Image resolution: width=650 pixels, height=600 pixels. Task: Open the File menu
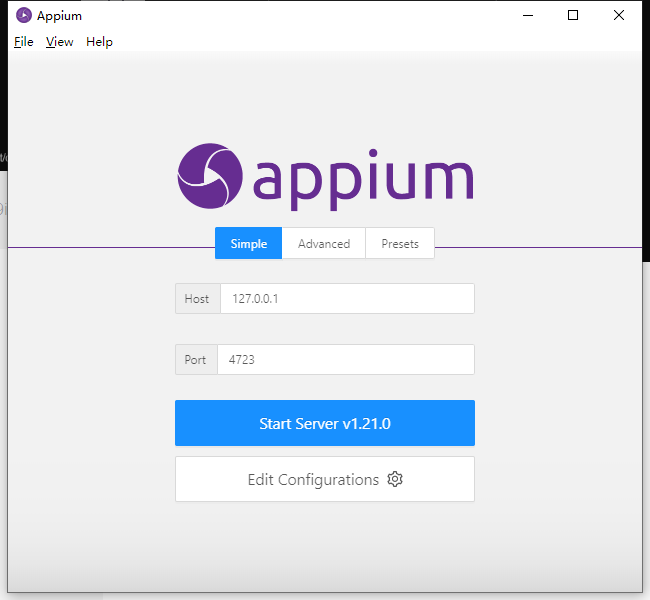tap(24, 42)
